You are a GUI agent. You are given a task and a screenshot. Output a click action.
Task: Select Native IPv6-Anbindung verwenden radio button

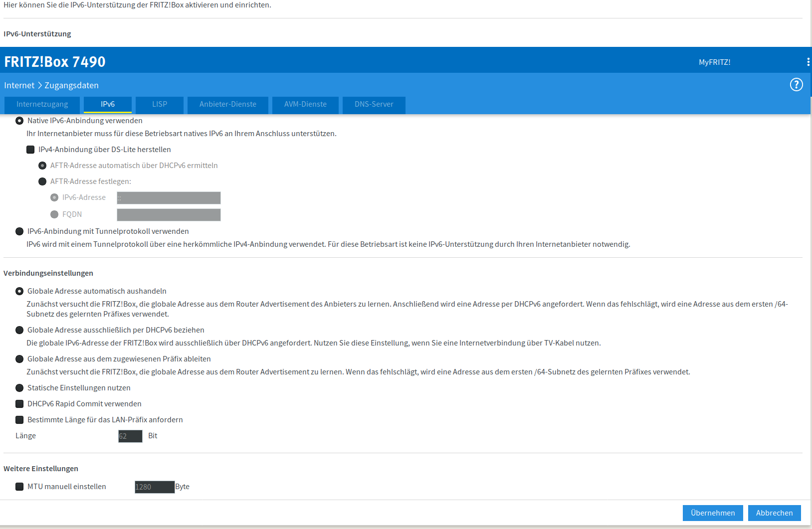pos(19,121)
